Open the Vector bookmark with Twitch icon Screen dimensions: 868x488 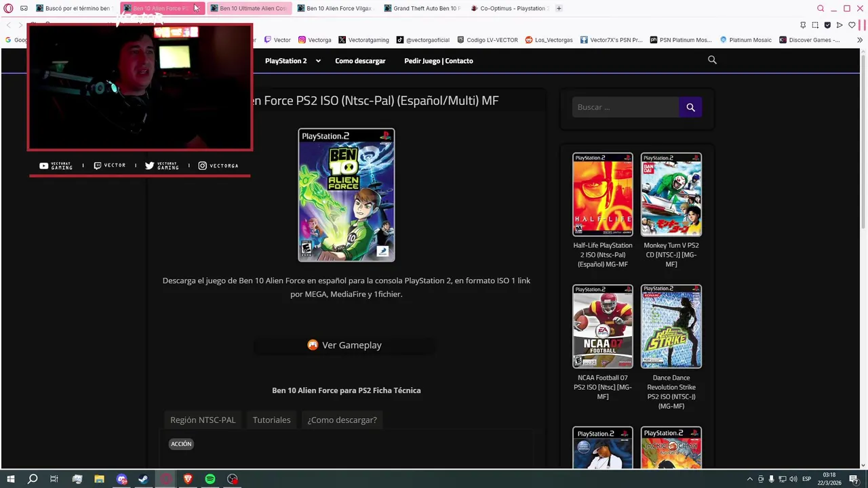(277, 40)
